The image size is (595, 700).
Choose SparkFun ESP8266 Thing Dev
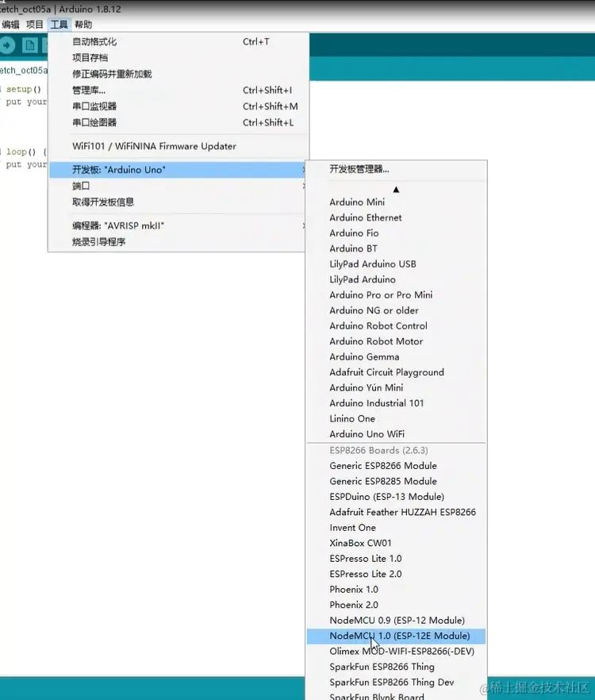tap(397, 683)
